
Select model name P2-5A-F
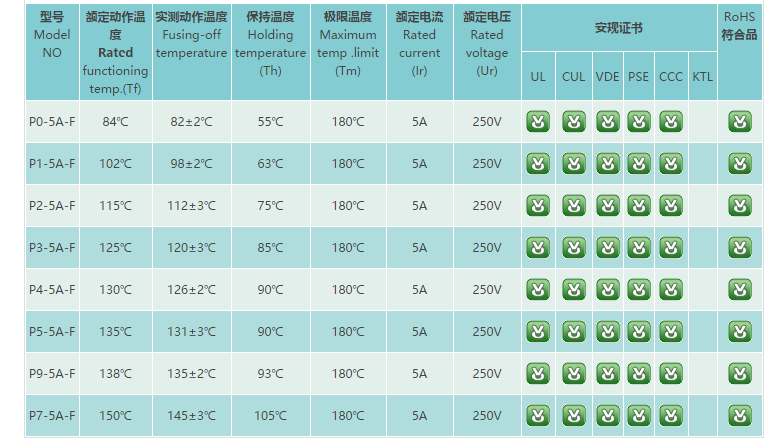[x=52, y=206]
